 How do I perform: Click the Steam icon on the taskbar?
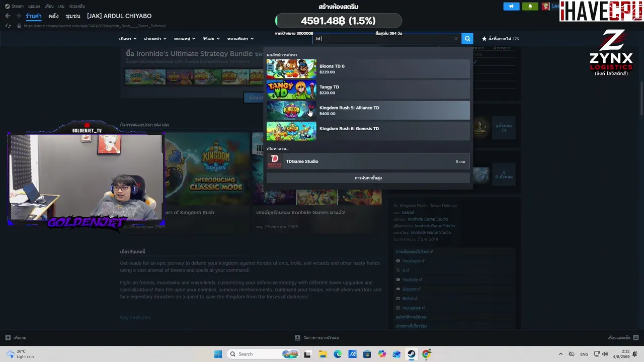point(412,354)
